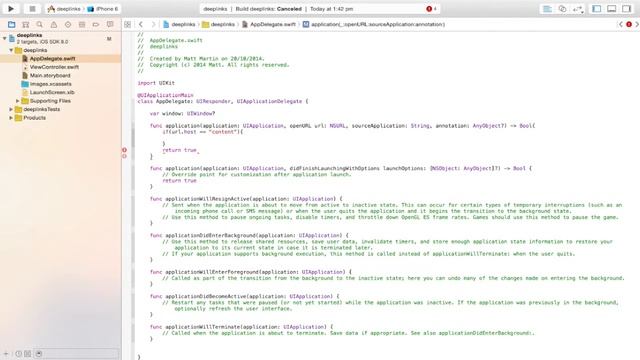Click the navigator filter field

(76, 354)
